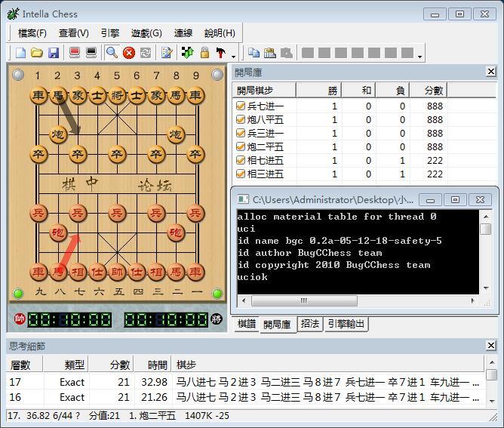Click the grayed camera icon after paste
504x428 pixels.
(x=287, y=52)
